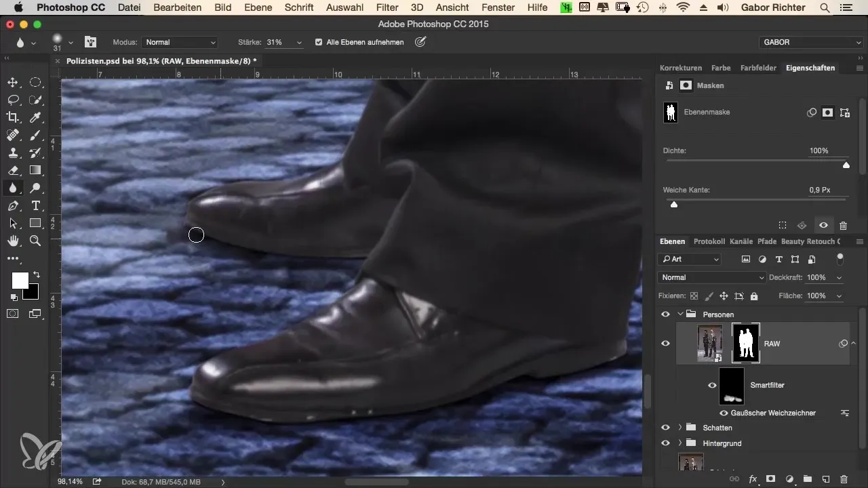Select the Healing Brush tool

(x=13, y=135)
